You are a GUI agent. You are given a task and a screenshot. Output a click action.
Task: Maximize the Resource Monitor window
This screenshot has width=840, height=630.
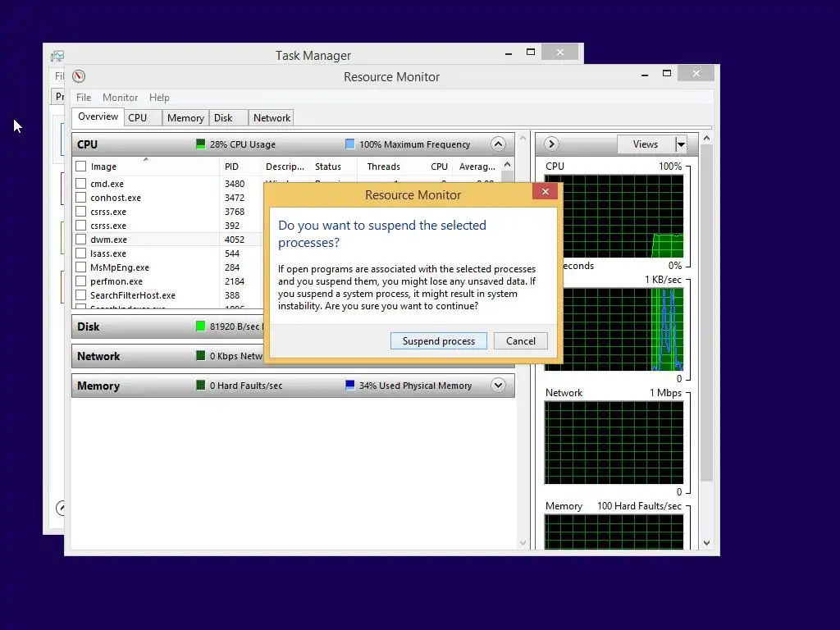(667, 73)
